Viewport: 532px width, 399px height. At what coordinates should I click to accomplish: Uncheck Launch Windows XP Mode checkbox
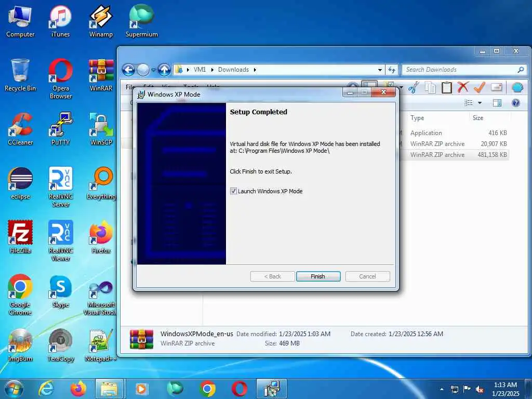[x=233, y=191]
